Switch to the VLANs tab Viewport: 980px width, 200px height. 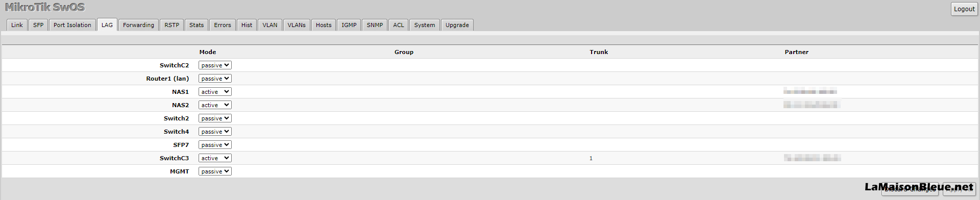point(297,25)
